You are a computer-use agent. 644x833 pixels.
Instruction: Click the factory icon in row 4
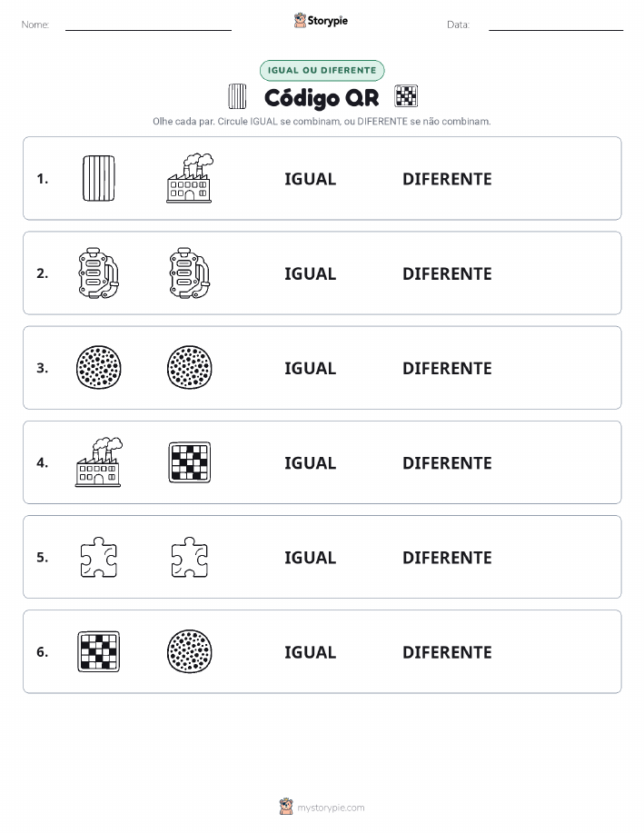point(99,462)
